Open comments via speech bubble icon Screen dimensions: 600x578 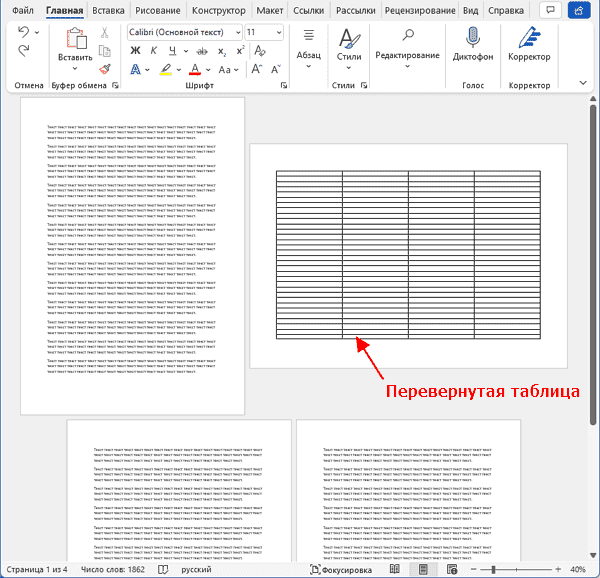tap(547, 10)
